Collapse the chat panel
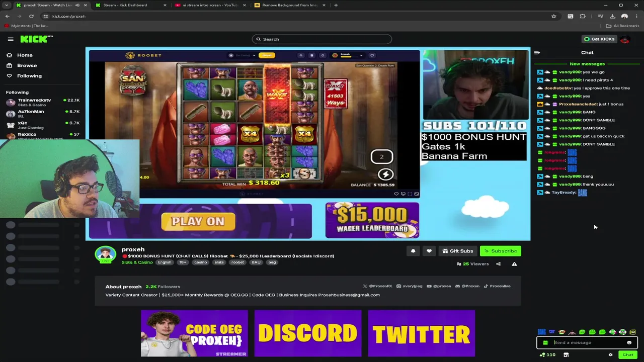644x362 pixels. pos(537,52)
